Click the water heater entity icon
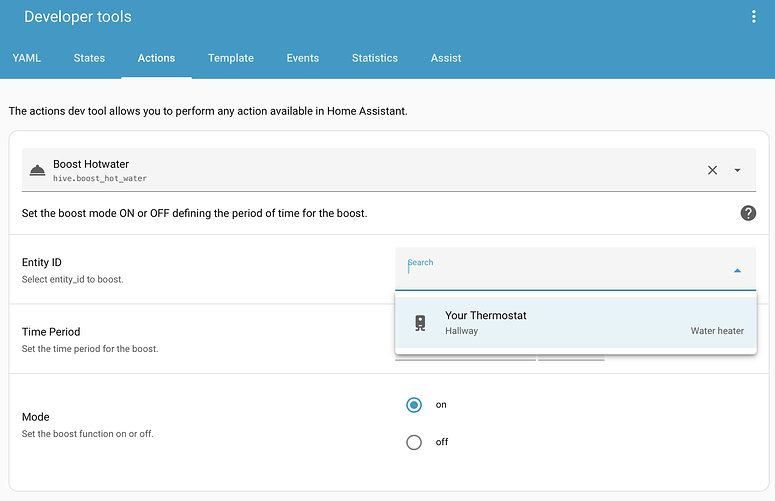Viewport: 775px width, 501px height. pos(420,323)
